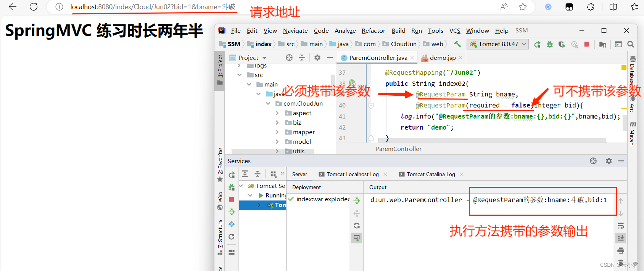Rerun Tomcat from main toolbar
This screenshot has height=271, width=644.
(537, 45)
